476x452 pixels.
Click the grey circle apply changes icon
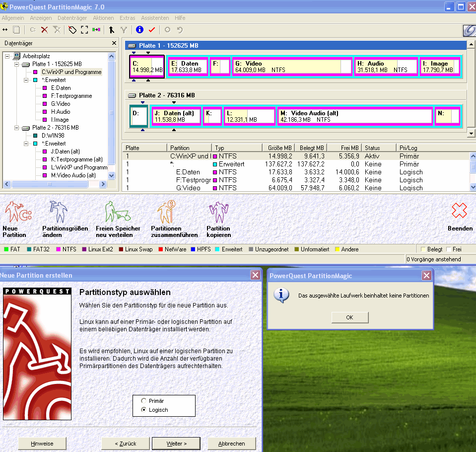[x=167, y=30]
